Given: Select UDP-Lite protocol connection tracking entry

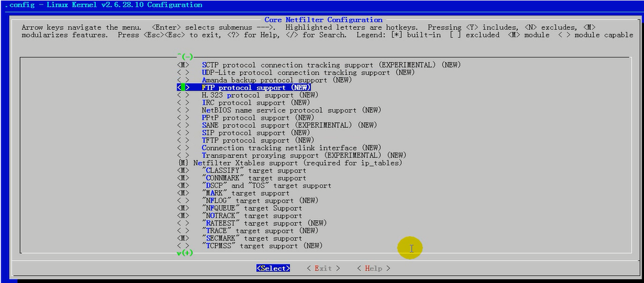Looking at the screenshot, I should (x=308, y=72).
